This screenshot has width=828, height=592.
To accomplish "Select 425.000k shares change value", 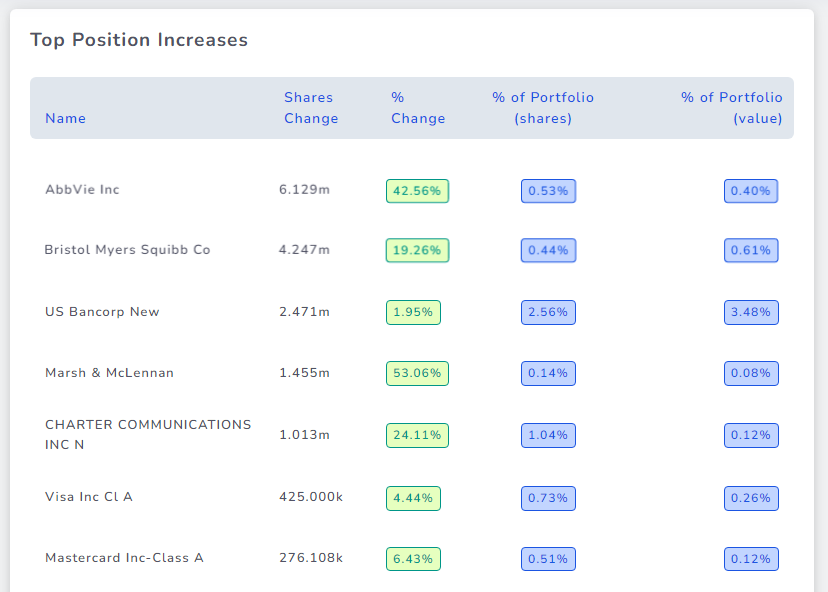I will (x=311, y=497).
